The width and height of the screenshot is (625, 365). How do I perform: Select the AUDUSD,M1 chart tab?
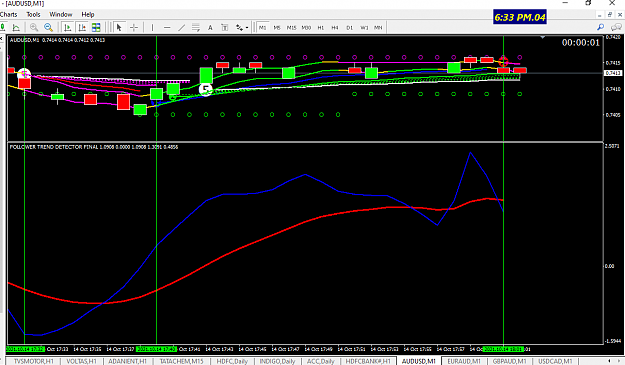(x=419, y=361)
